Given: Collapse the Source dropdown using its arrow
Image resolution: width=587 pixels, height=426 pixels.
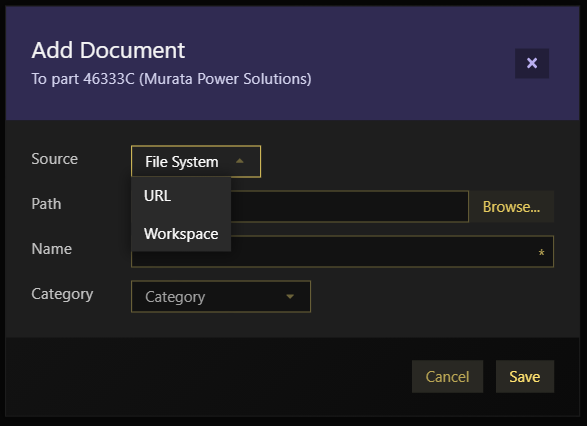Looking at the screenshot, I should 240,161.
